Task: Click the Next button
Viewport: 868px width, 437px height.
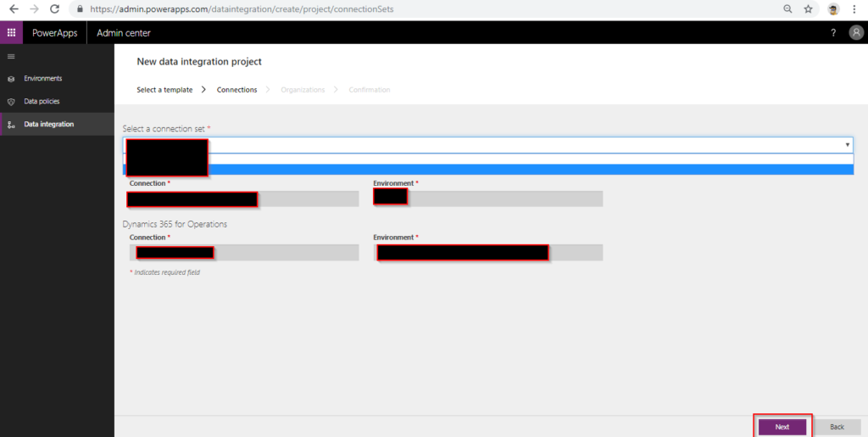Action: (x=782, y=427)
